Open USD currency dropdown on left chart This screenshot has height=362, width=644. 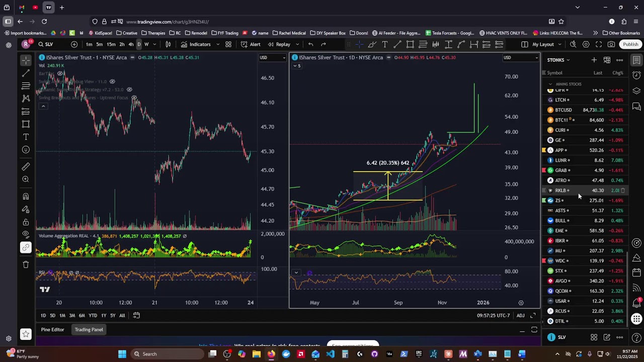point(273,57)
